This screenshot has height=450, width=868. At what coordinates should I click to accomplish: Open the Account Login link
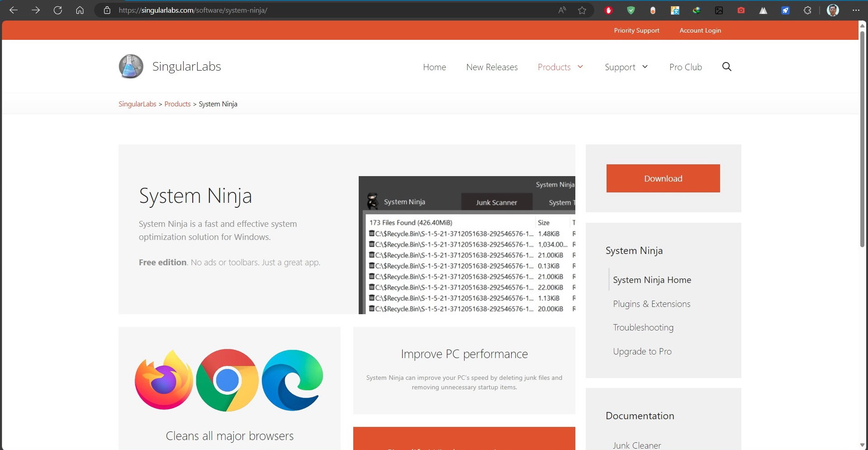(700, 30)
